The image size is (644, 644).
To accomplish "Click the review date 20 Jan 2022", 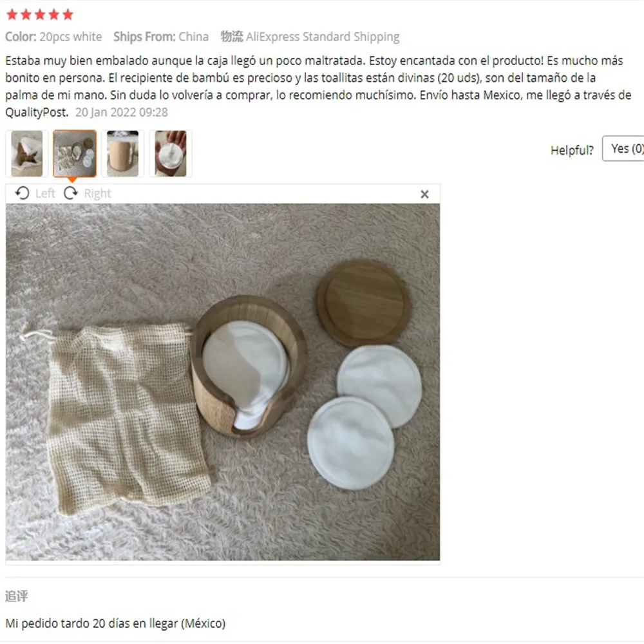I will point(122,113).
